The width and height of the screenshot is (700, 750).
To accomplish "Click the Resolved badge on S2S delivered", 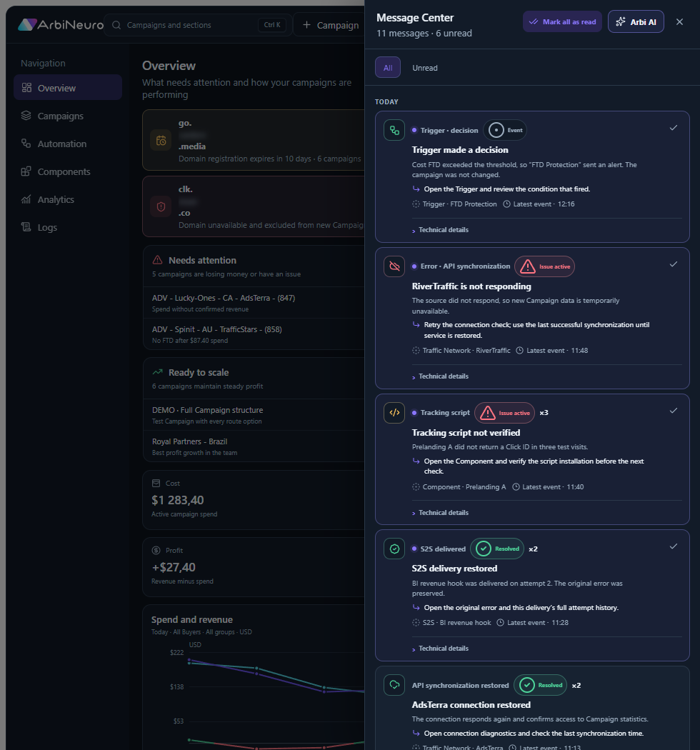I will click(x=497, y=549).
